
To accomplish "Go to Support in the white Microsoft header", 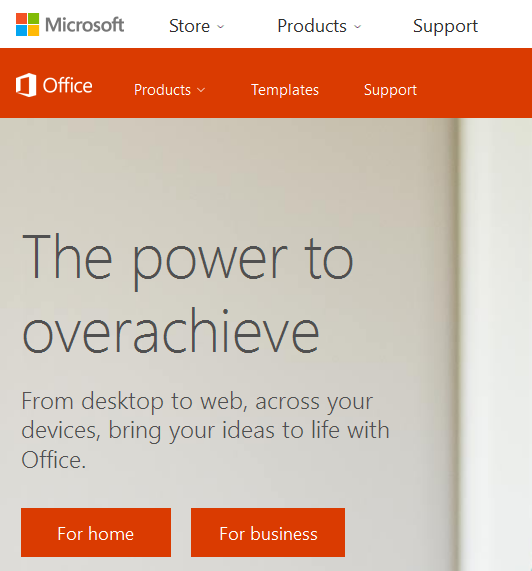I will (x=445, y=26).
